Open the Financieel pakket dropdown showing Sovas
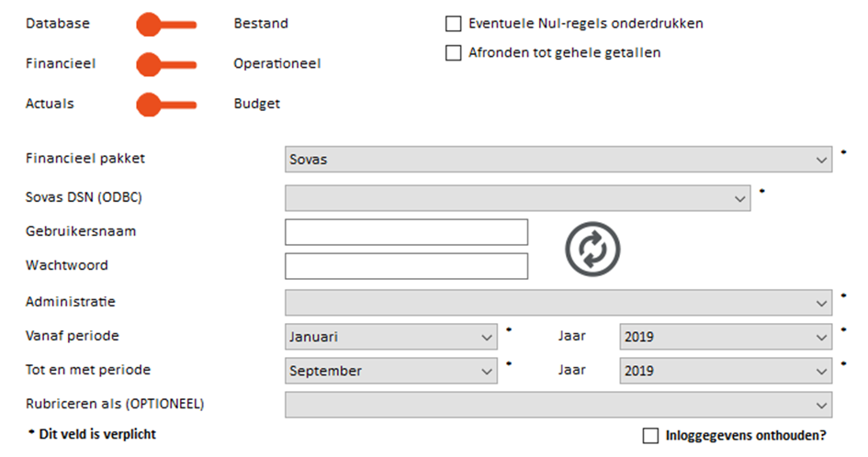 pyautogui.click(x=558, y=160)
